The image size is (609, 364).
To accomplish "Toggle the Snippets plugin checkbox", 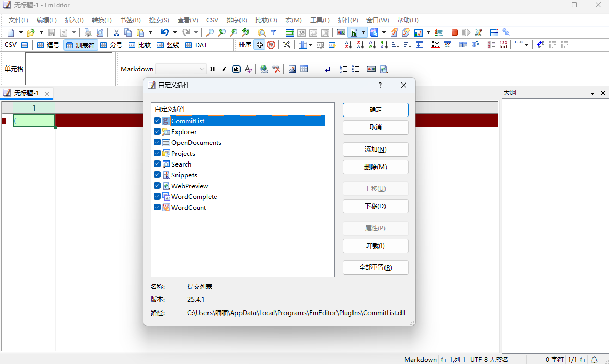I will 157,175.
